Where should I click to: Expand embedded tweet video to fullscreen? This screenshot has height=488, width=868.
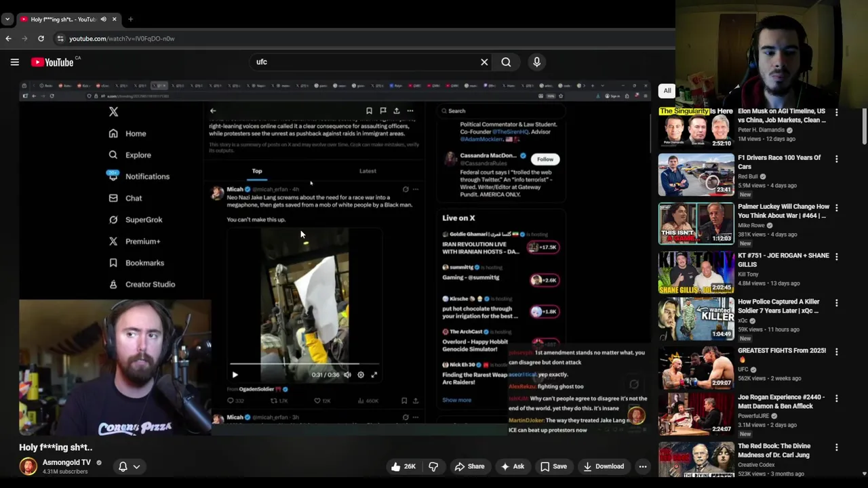point(374,375)
